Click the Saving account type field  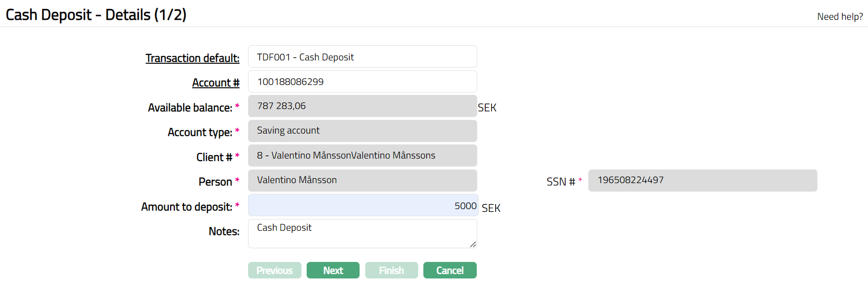362,131
